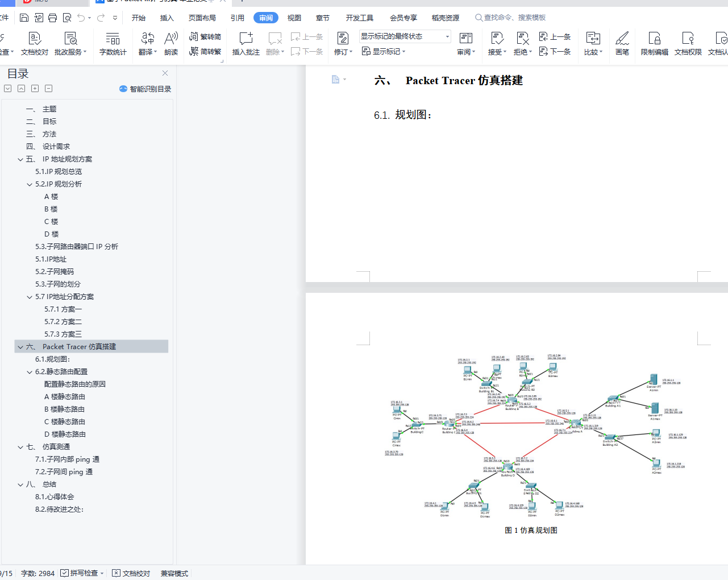Open the 稻壳资源 tab

coord(446,18)
